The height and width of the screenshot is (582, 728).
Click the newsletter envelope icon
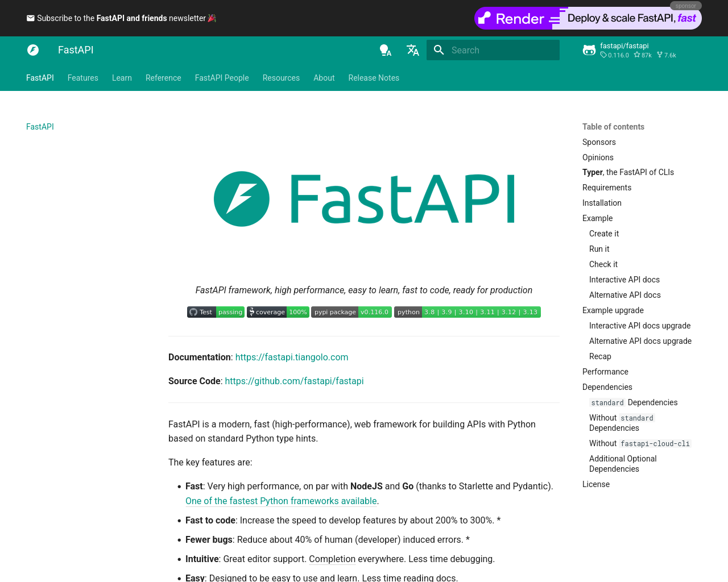tap(31, 18)
